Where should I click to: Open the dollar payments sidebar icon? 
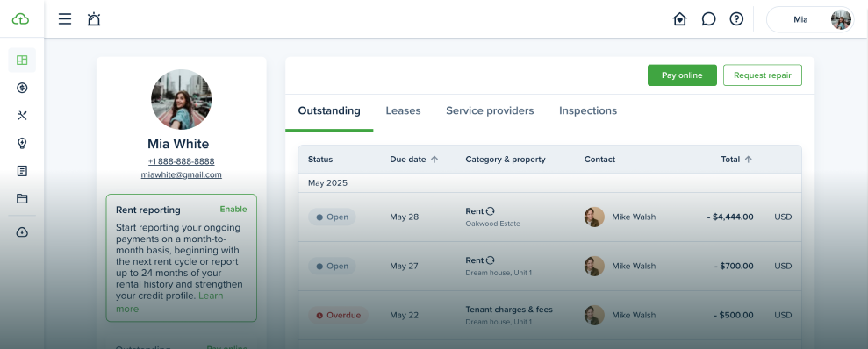click(22, 88)
